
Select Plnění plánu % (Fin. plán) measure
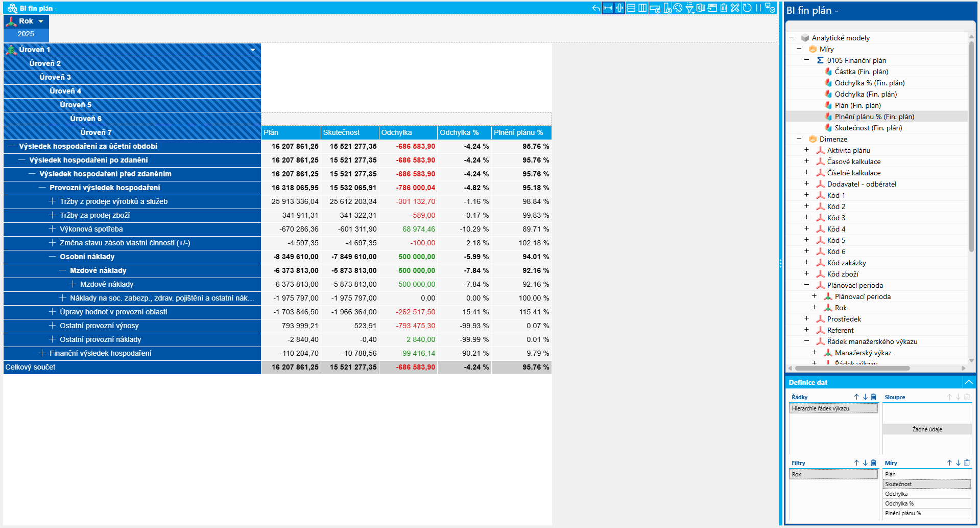tap(874, 117)
